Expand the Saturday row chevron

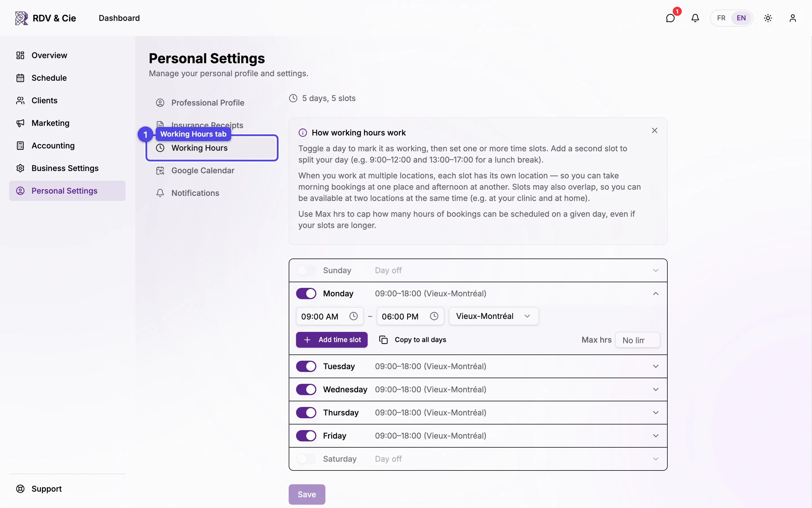pyautogui.click(x=656, y=459)
